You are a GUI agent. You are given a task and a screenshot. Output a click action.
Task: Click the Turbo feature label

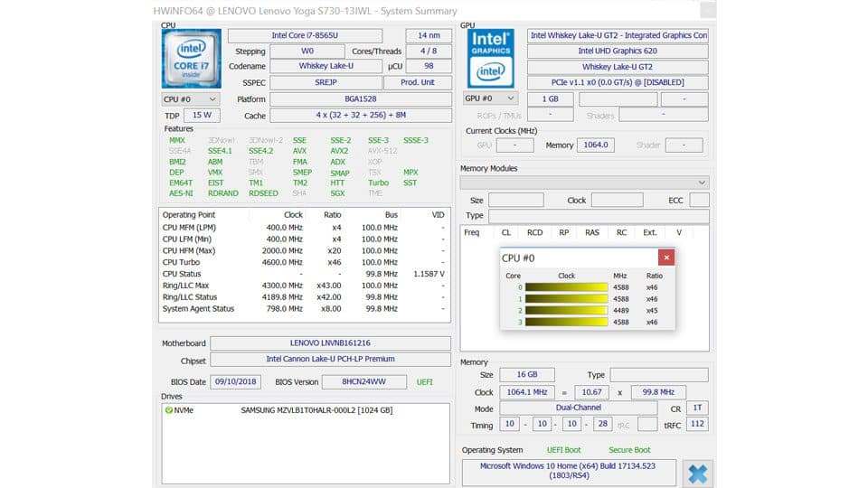pos(378,183)
